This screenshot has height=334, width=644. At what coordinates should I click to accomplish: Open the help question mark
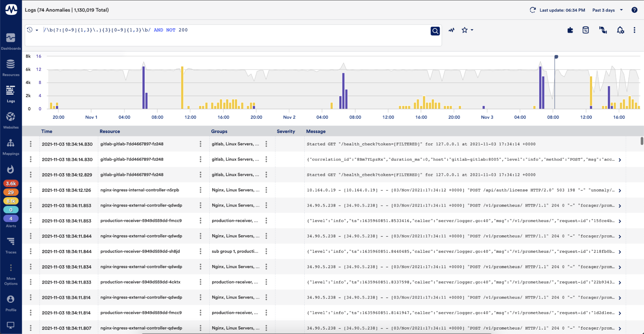634,10
